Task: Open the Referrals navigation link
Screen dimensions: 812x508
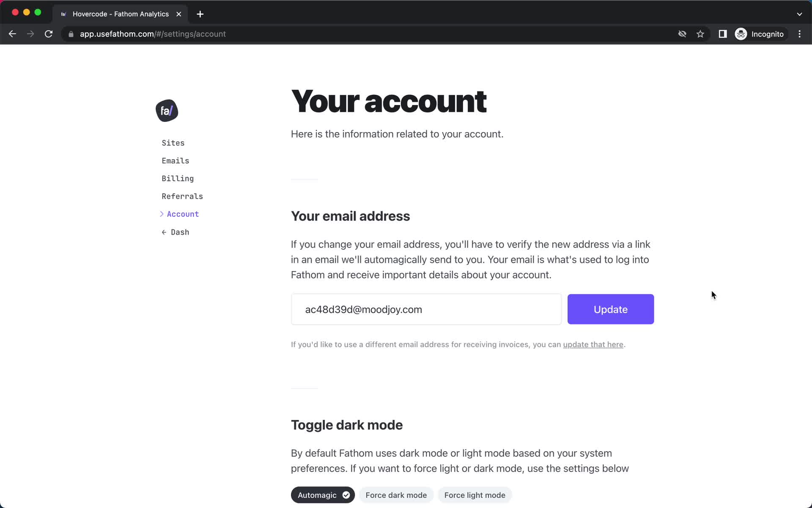Action: [182, 196]
